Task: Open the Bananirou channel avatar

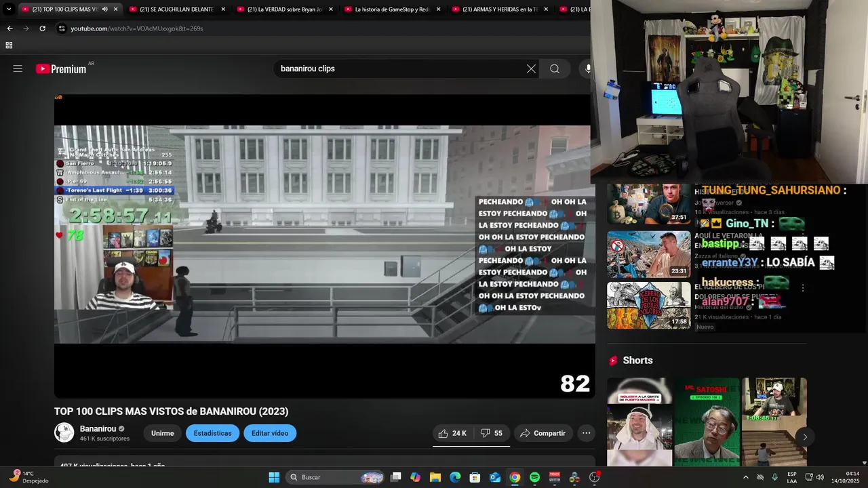Action: click(x=64, y=432)
